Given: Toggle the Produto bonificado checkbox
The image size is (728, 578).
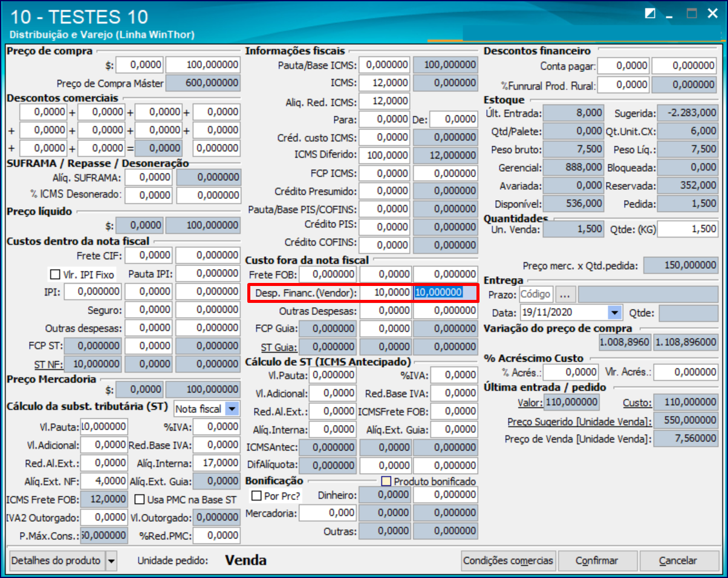Looking at the screenshot, I should (386, 482).
